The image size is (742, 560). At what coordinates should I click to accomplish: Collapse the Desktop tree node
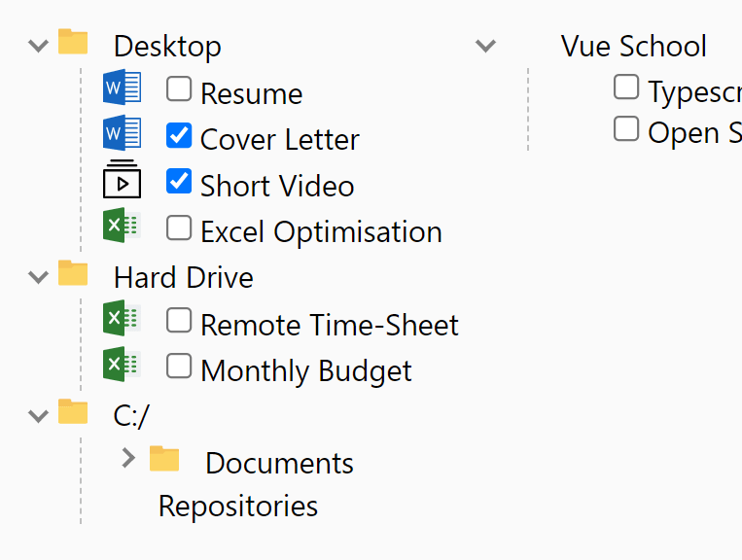pos(39,45)
